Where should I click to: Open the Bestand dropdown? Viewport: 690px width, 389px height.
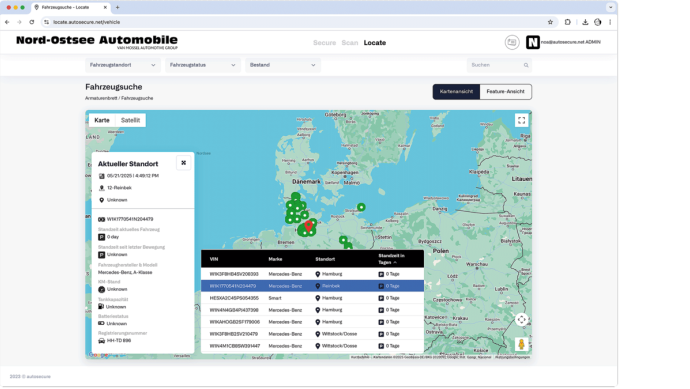(x=283, y=65)
